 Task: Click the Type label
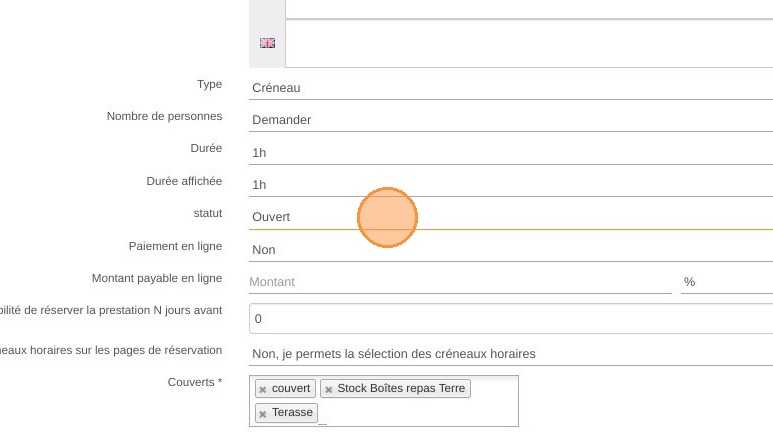click(210, 84)
